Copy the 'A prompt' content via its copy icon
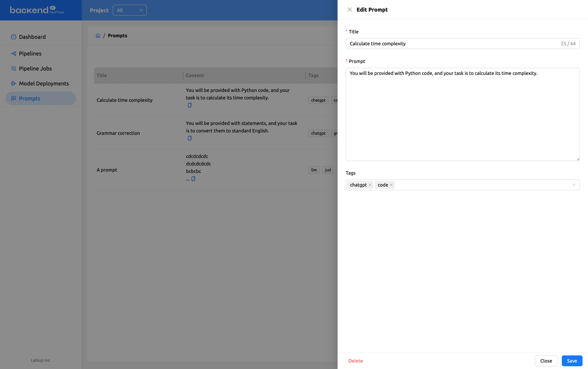588x369 pixels. [193, 179]
